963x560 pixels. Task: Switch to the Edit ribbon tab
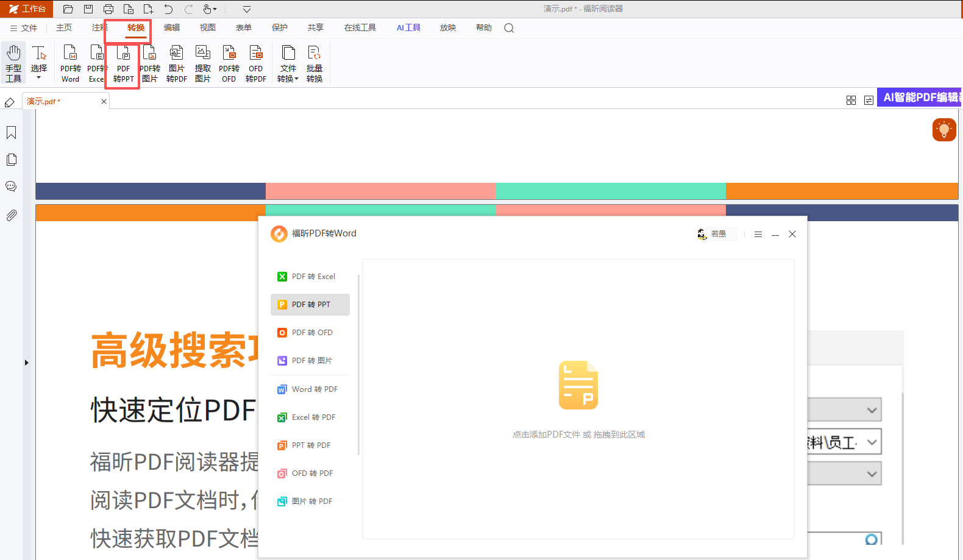(x=172, y=27)
